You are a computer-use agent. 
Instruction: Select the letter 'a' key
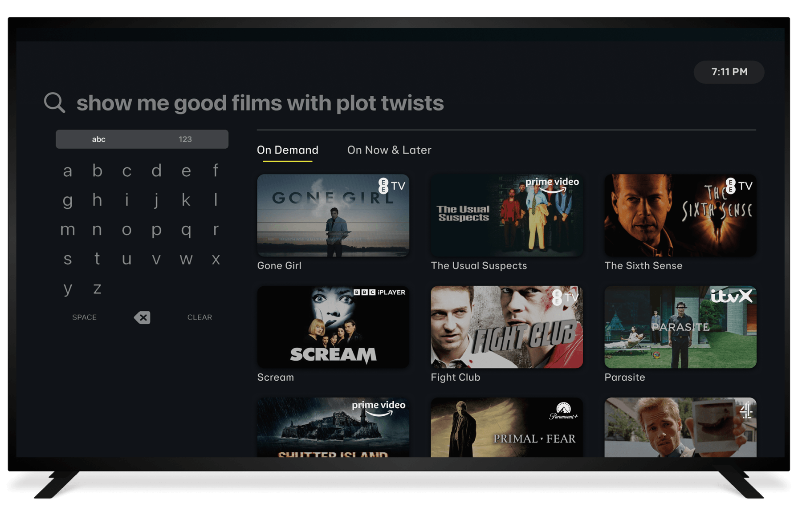click(x=68, y=171)
